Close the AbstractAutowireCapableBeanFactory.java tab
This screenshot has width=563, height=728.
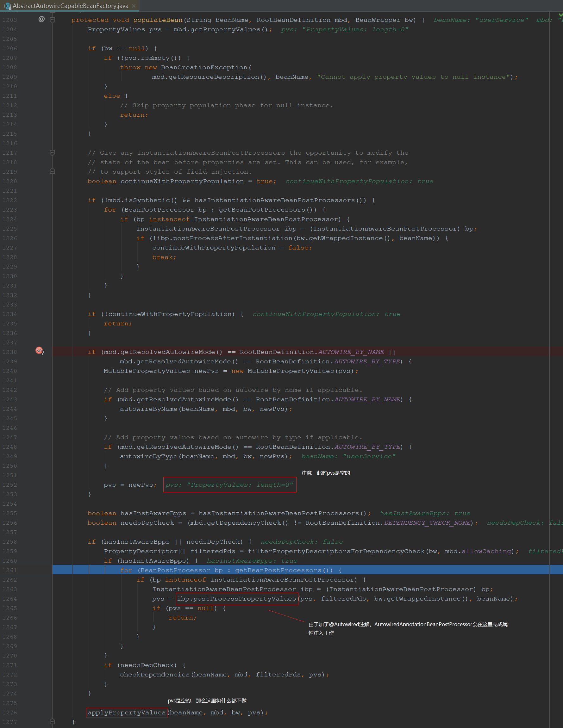134,6
